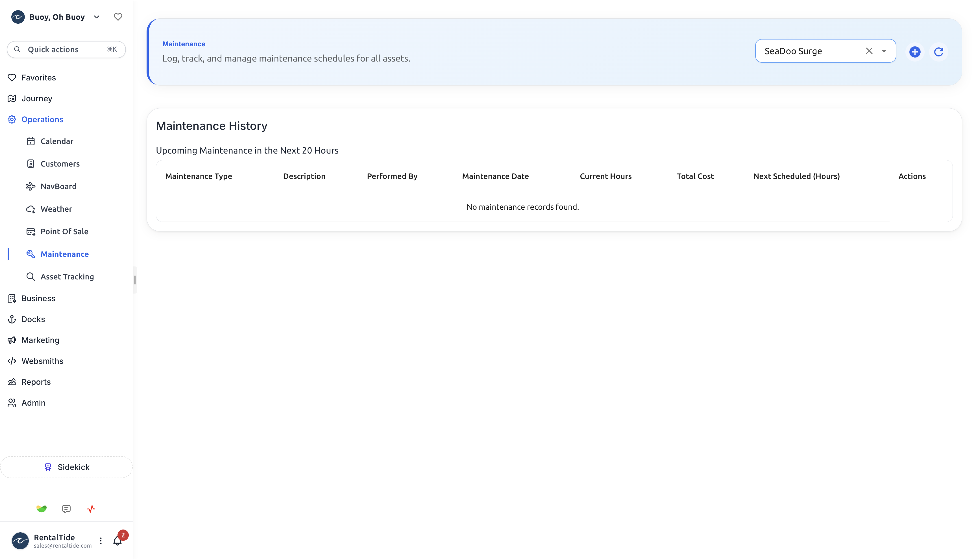The height and width of the screenshot is (560, 976).
Task: Click the Actions column header
Action: pos(912,176)
